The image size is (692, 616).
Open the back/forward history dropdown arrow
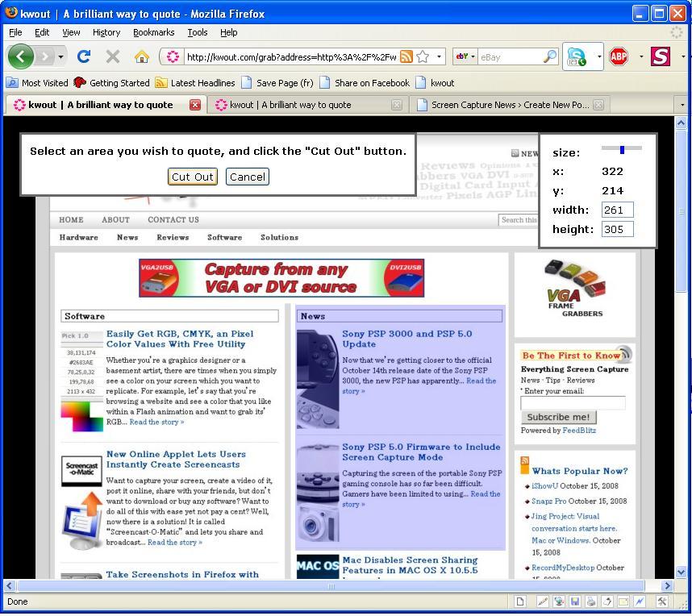click(60, 57)
